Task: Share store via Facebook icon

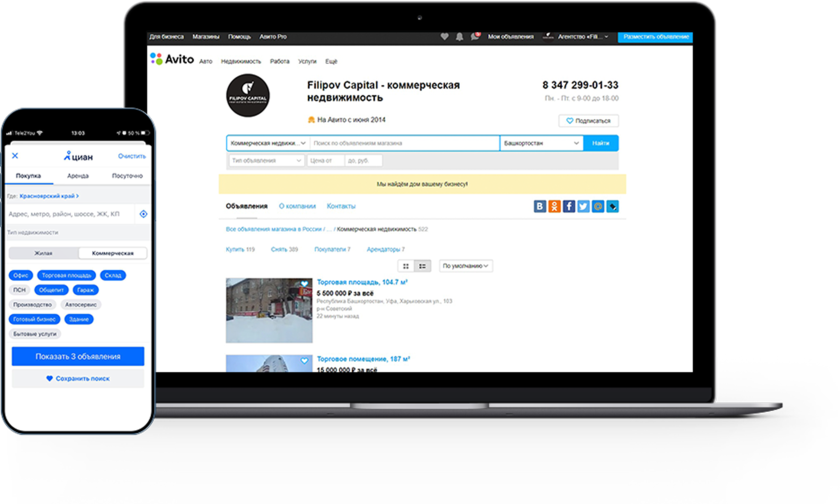Action: tap(568, 206)
